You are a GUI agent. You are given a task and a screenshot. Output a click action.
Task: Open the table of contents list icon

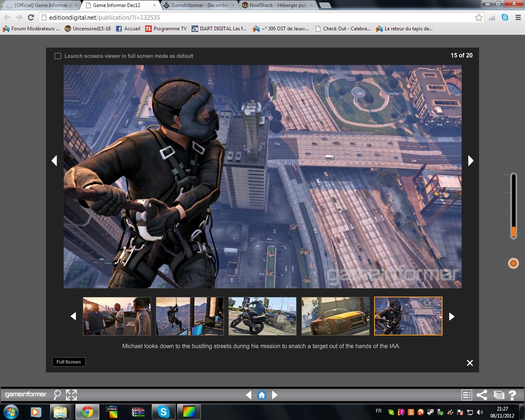click(x=467, y=395)
